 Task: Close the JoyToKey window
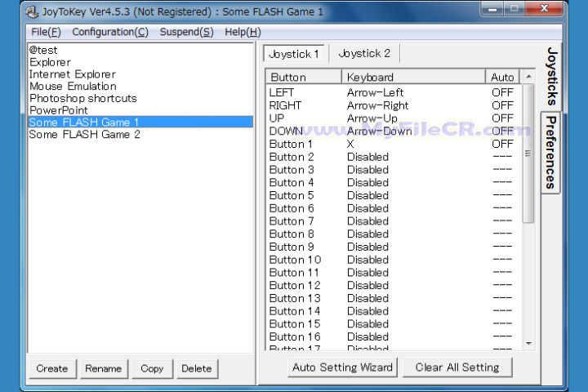point(544,9)
